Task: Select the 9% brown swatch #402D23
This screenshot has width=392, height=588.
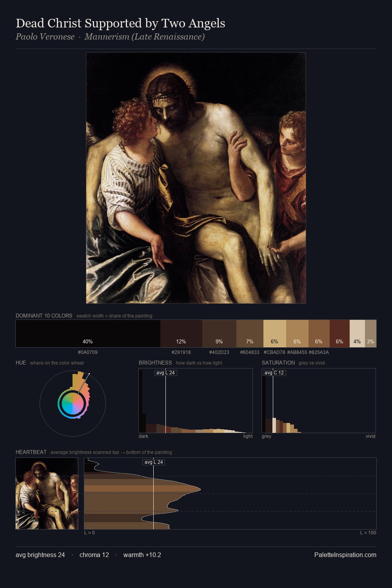Action: click(219, 334)
